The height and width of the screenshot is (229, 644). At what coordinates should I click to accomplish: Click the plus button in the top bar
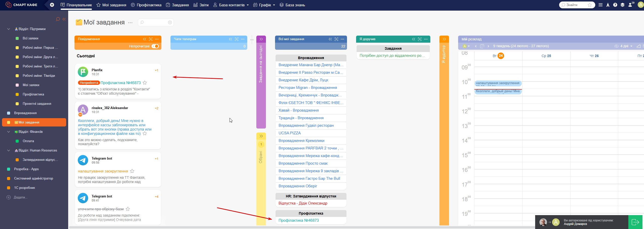click(52, 5)
